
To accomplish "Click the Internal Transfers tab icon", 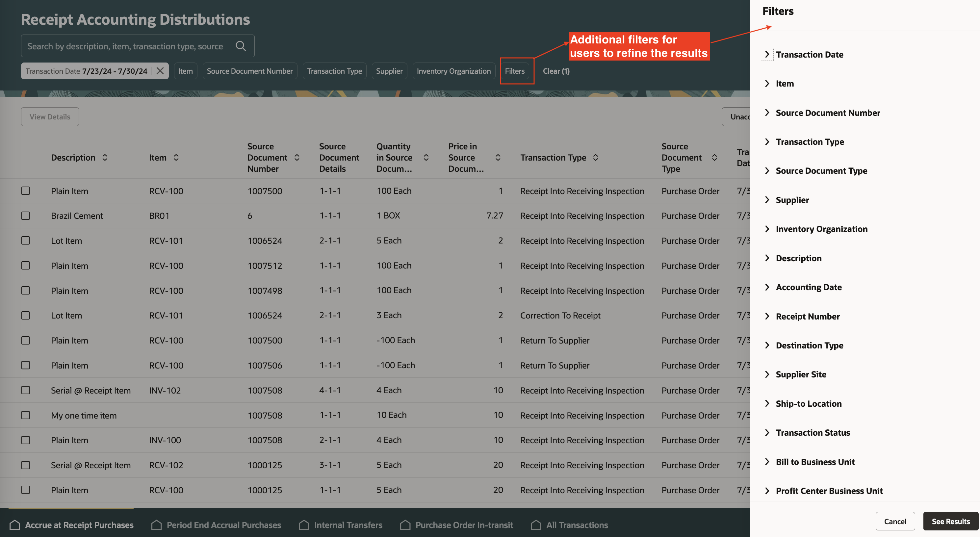I will 304,525.
